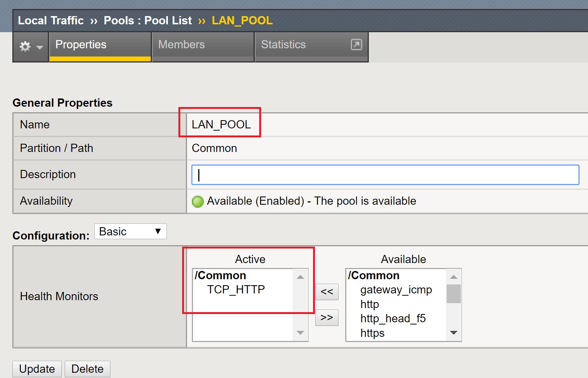Image resolution: width=588 pixels, height=378 pixels.
Task: Select /Common group in Available list
Action: pyautogui.click(x=374, y=275)
